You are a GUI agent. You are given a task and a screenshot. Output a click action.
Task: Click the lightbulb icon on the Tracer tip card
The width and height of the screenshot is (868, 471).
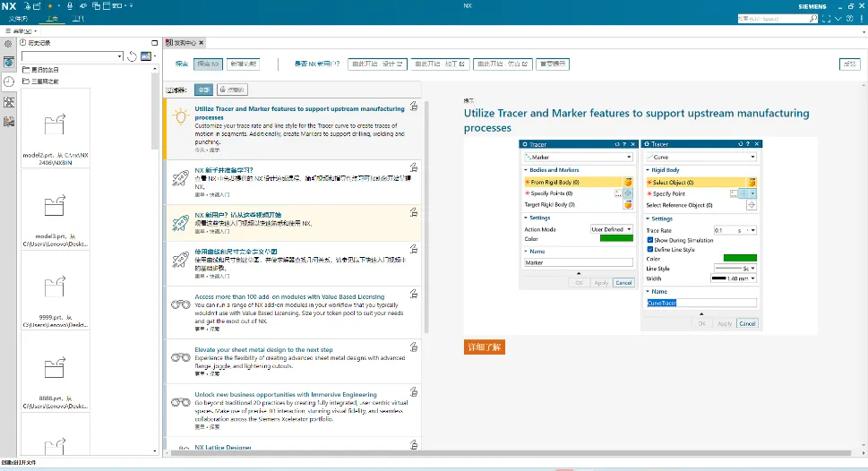pyautogui.click(x=180, y=116)
